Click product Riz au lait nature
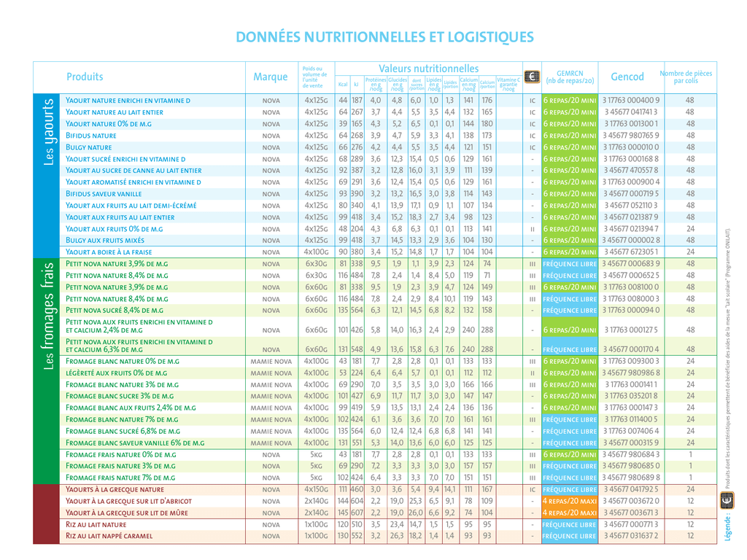Image resolution: width=747 pixels, height=560 pixels. [96, 525]
